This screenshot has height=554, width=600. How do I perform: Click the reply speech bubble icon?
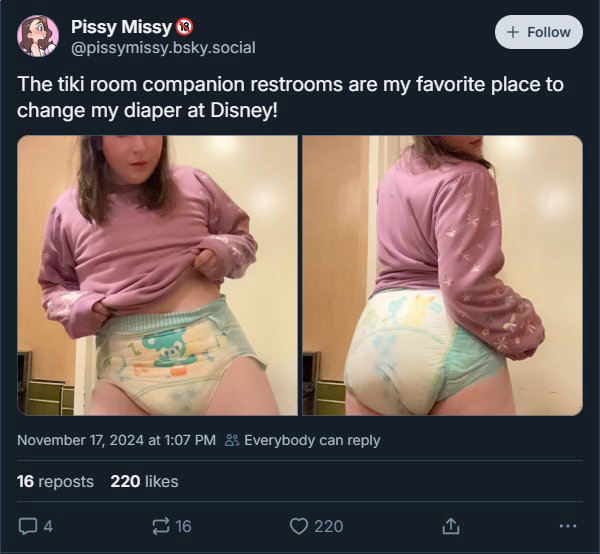28,526
